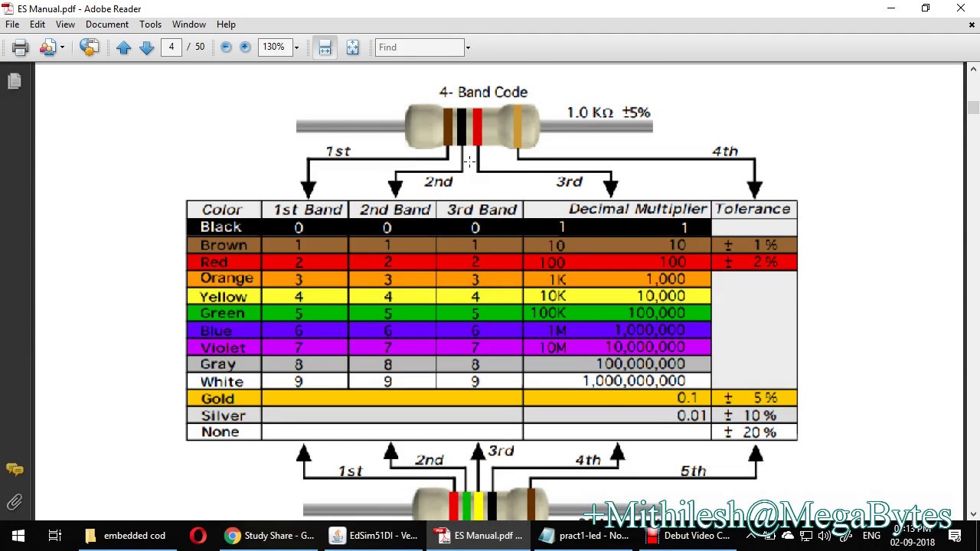
Task: Switch to Debut Video Capture taskbar window
Action: click(689, 536)
